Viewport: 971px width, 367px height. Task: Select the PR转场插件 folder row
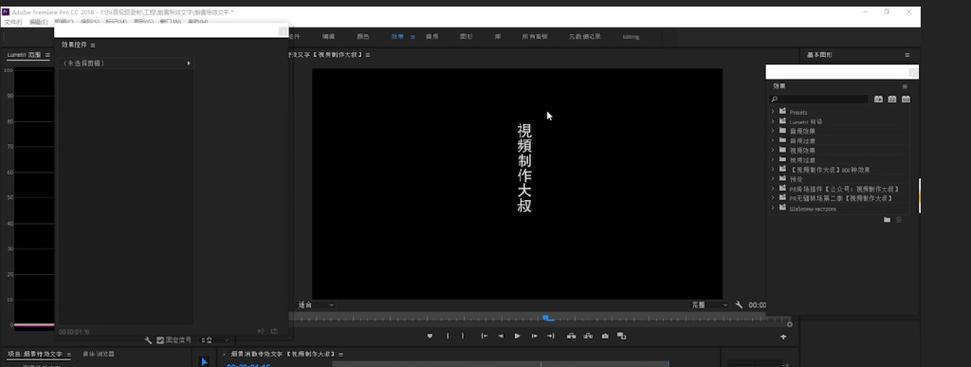(845, 189)
